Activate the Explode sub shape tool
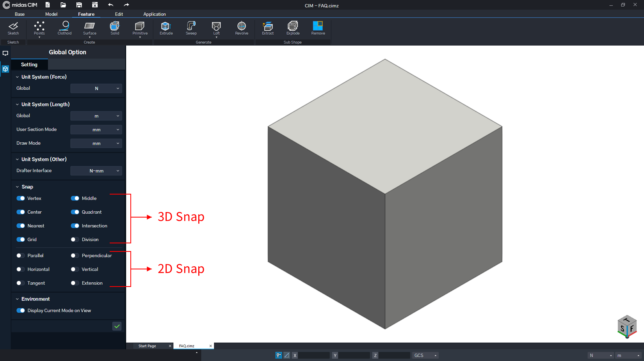The image size is (644, 361). [293, 28]
